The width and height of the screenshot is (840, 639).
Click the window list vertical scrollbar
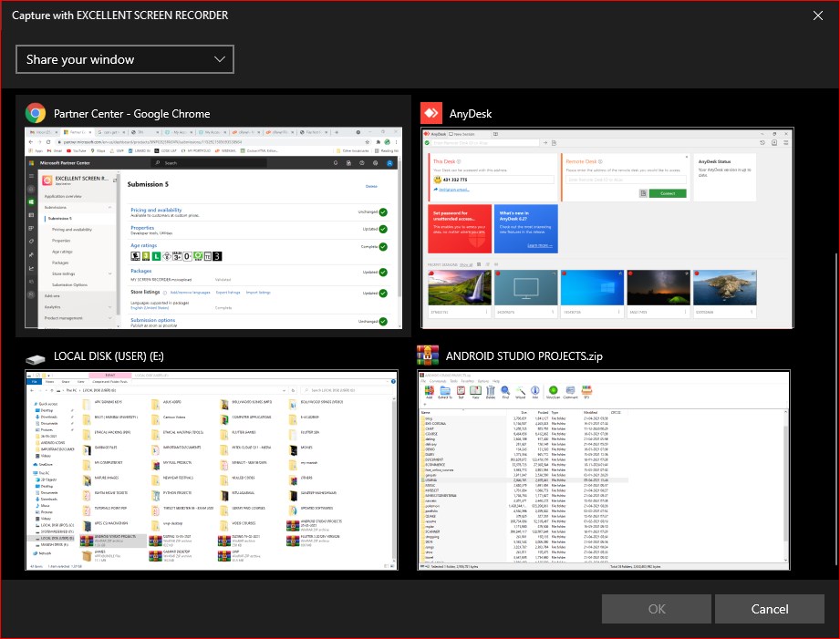836,407
